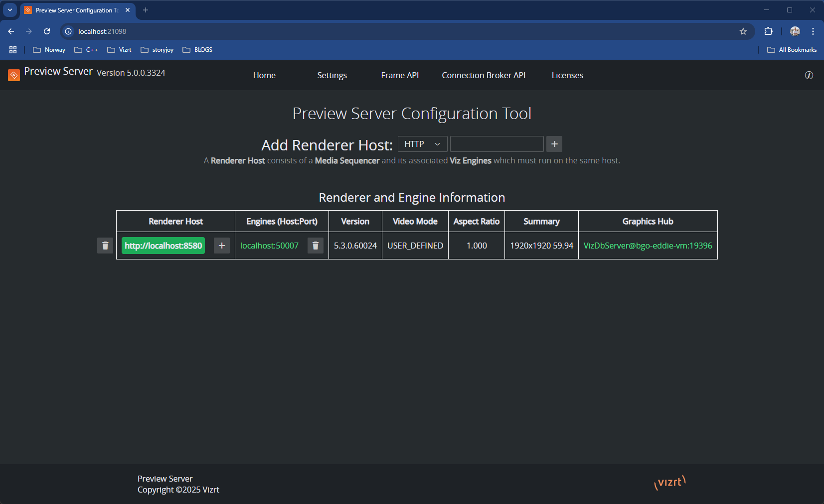Open the C++ bookmarks folder
The height and width of the screenshot is (504, 824).
tap(86, 50)
